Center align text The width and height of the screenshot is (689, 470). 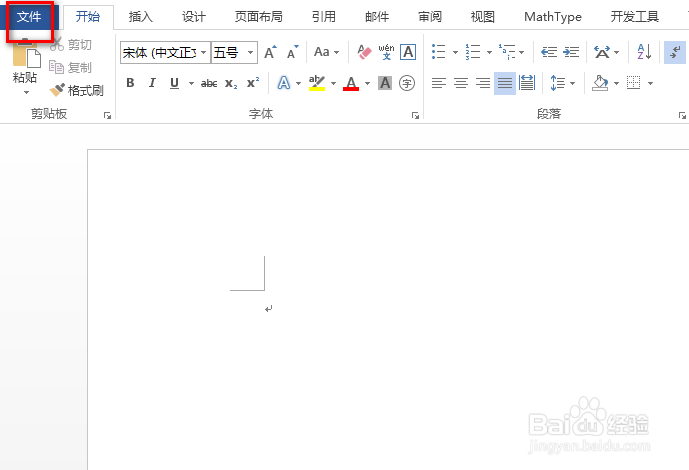coord(461,83)
